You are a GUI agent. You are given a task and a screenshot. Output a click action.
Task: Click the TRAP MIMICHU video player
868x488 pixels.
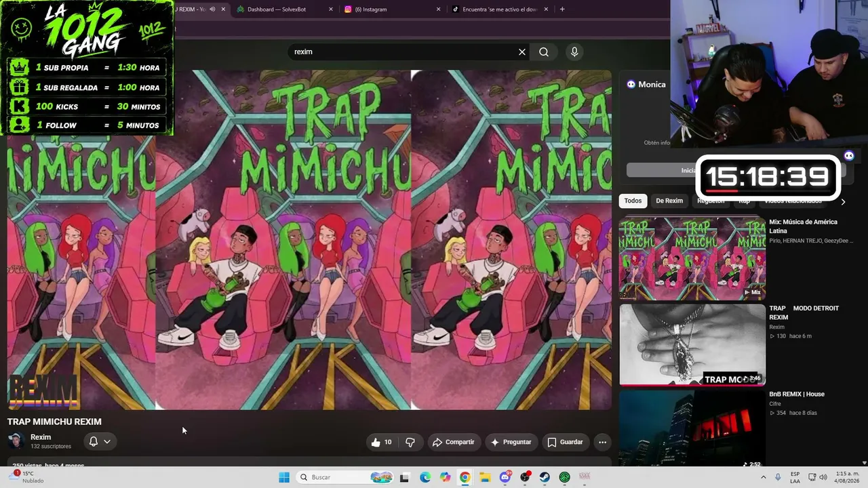pos(309,240)
